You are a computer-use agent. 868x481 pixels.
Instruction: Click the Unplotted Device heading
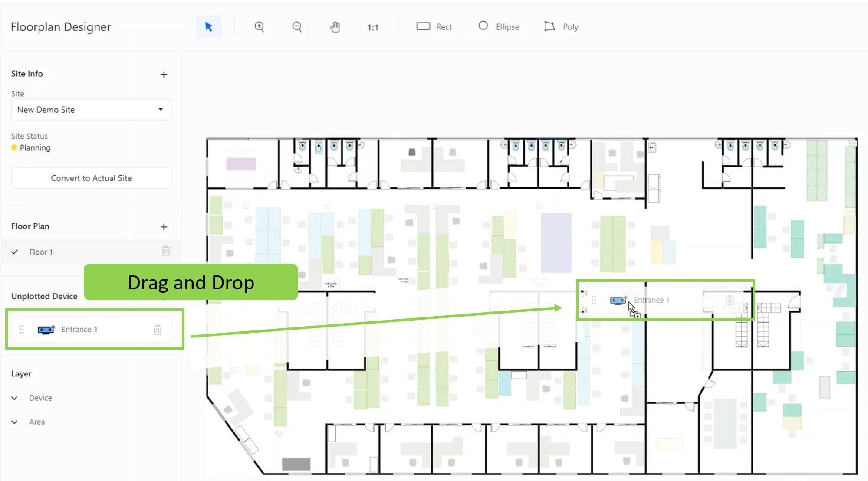point(44,296)
